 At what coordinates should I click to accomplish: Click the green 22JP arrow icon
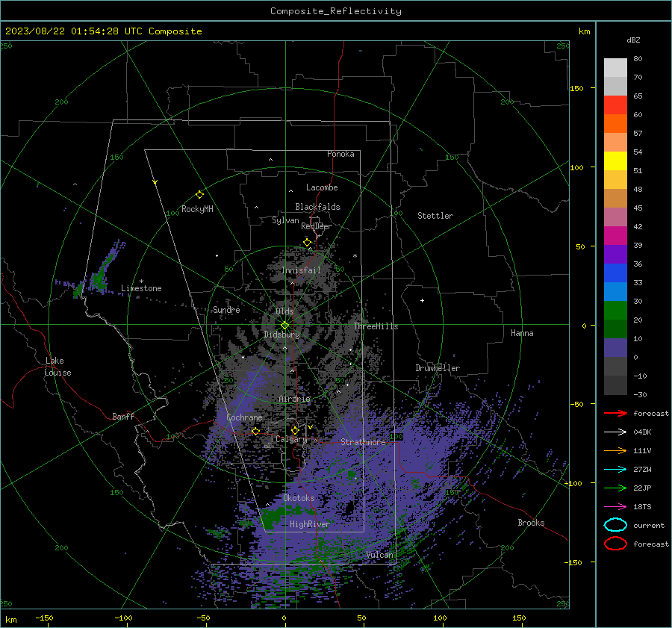[x=615, y=488]
